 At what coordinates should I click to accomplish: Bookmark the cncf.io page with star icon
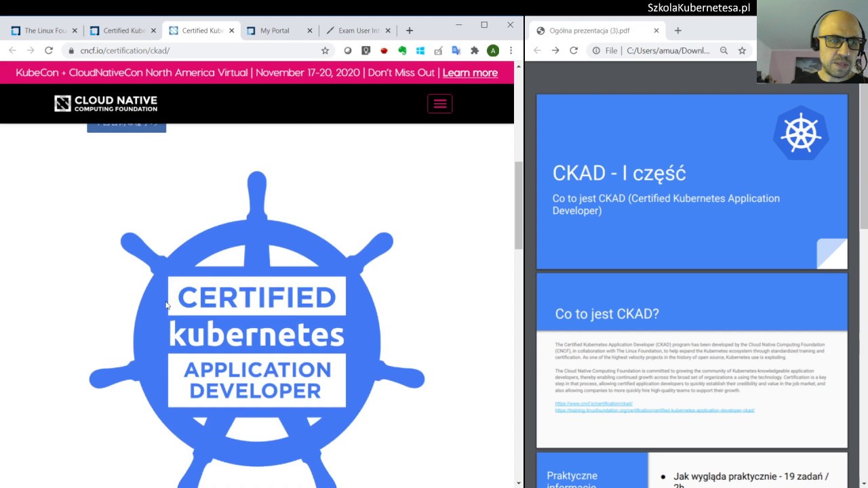tap(325, 50)
